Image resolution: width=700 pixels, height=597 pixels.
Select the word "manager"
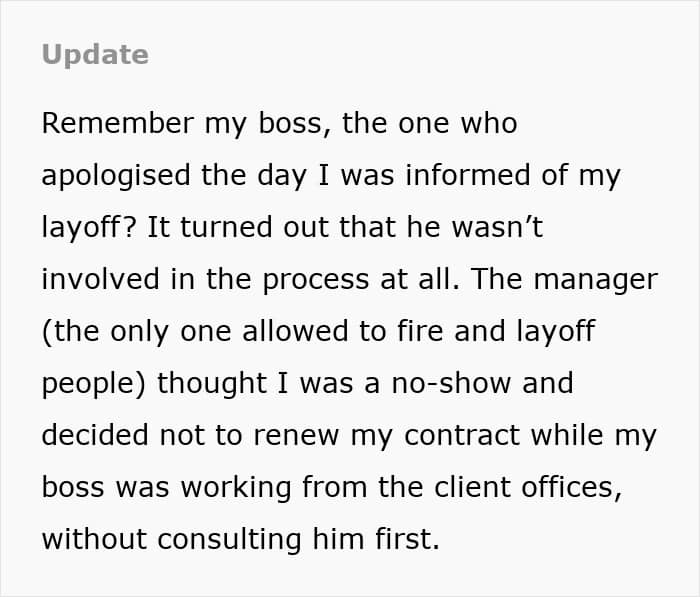595,280
